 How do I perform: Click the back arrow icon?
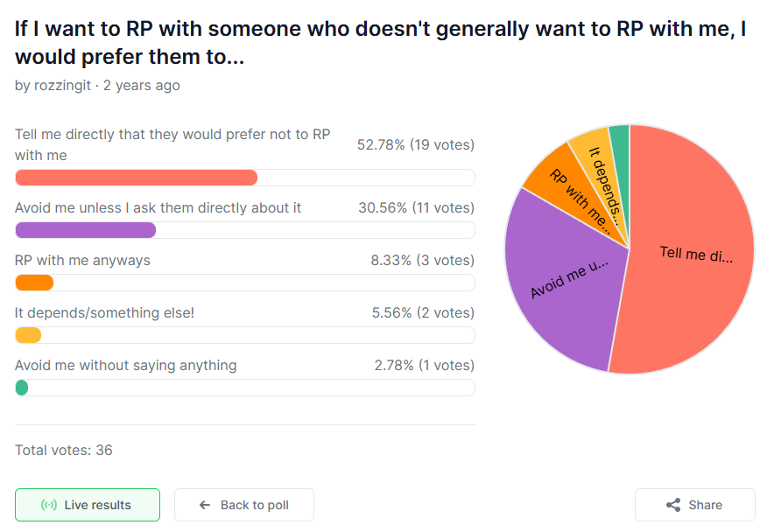point(205,505)
